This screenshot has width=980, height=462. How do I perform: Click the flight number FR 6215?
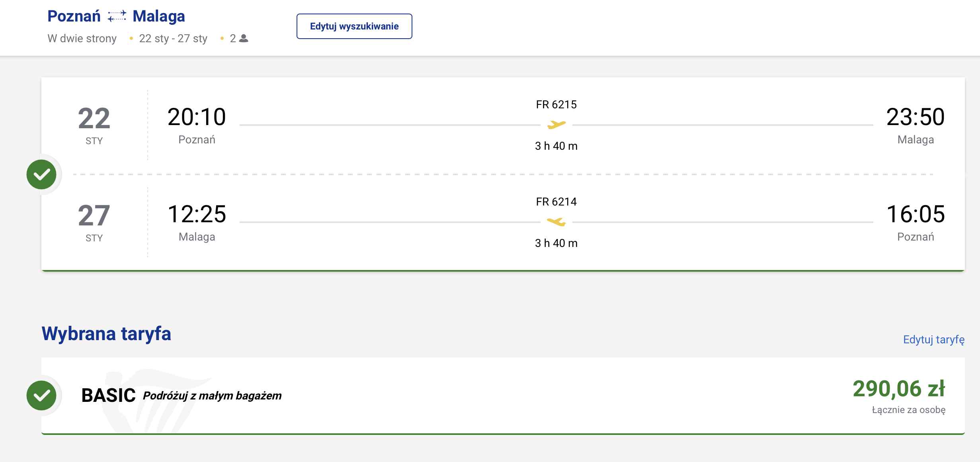[556, 104]
